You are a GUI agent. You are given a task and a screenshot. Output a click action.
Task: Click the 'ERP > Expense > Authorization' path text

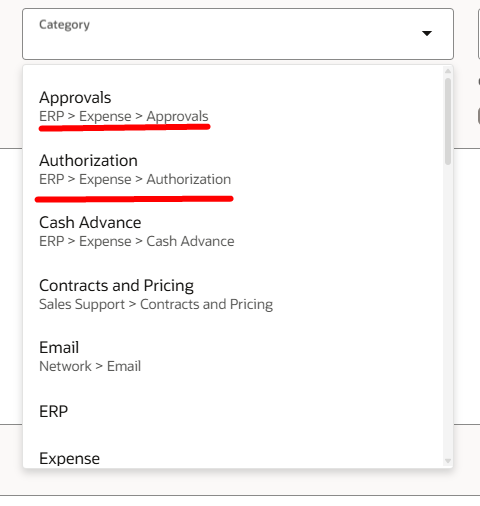pos(135,179)
